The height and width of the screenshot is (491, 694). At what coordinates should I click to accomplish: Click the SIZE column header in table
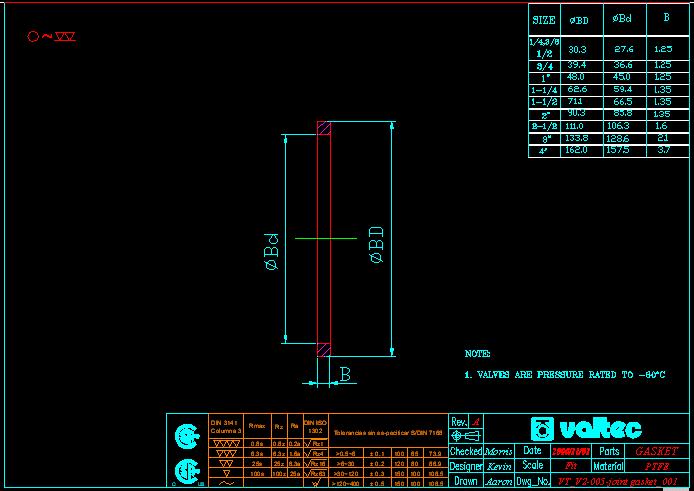coord(544,19)
